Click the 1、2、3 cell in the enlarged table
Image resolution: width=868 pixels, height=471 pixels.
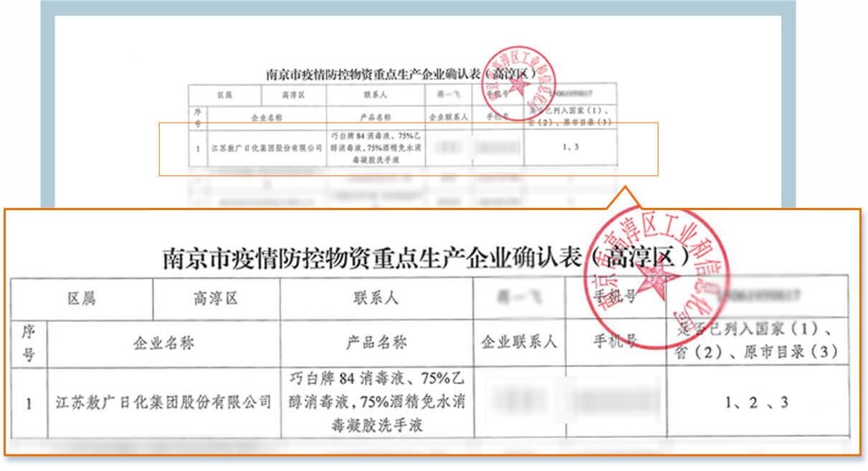(757, 403)
